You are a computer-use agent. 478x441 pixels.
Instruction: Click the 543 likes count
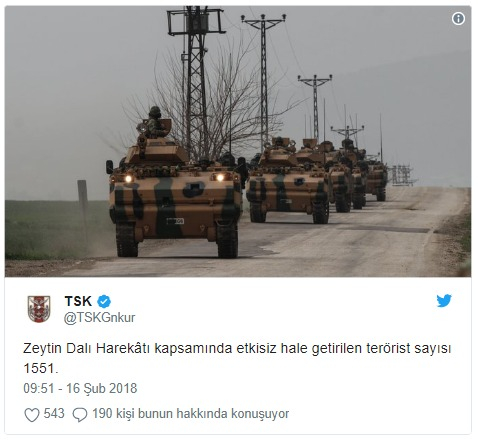pyautogui.click(x=54, y=413)
